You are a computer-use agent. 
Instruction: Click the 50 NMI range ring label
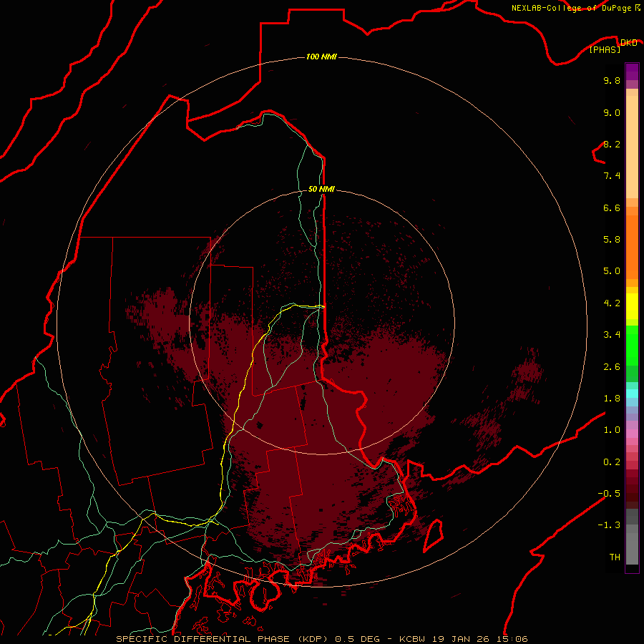(321, 189)
